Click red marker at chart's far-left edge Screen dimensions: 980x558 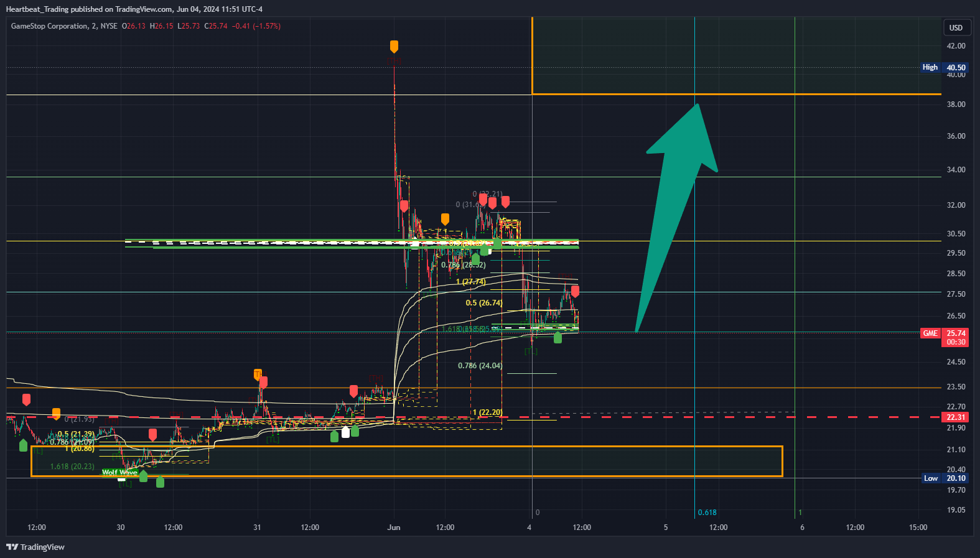coord(26,399)
